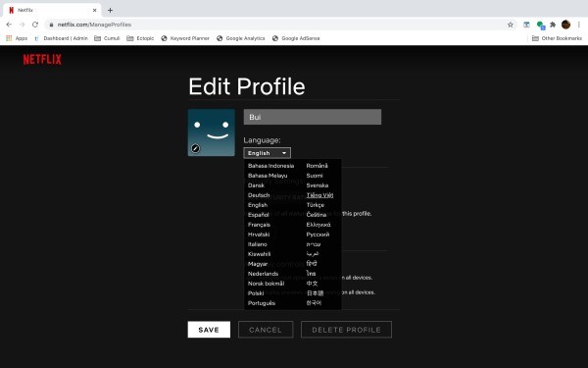The height and width of the screenshot is (368, 588).
Task: Select 한국어 language option
Action: coord(314,303)
